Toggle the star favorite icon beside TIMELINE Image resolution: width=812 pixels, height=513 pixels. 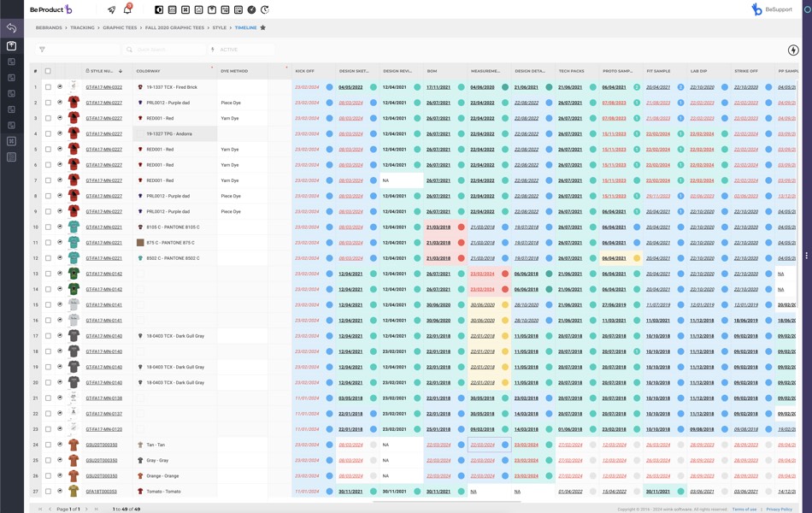click(x=263, y=27)
